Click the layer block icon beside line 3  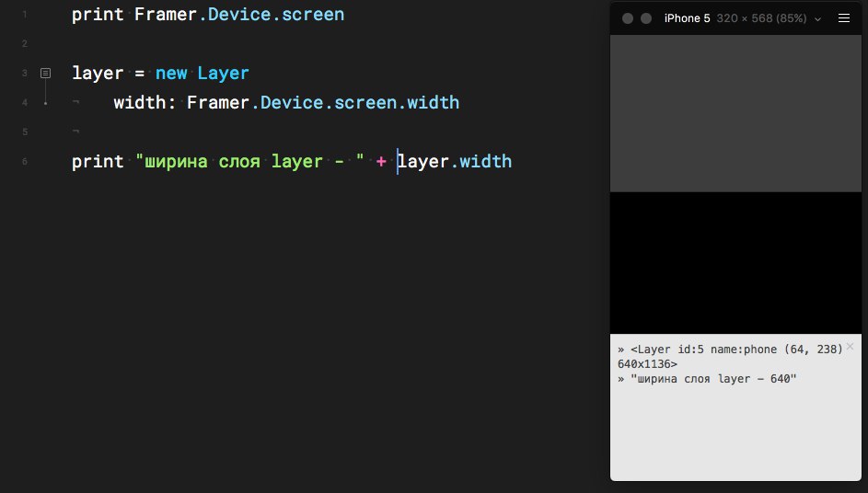(45, 73)
